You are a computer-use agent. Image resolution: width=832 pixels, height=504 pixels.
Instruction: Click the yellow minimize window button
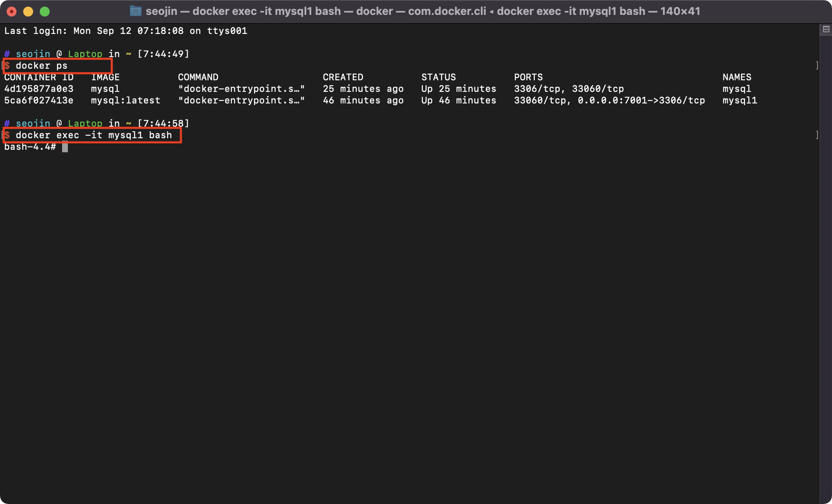tap(28, 12)
